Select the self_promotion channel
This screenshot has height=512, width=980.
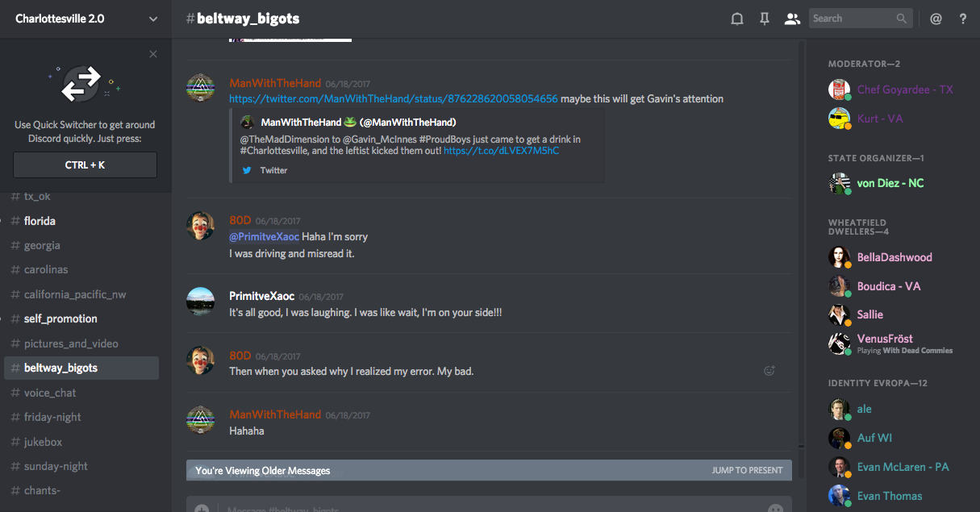click(60, 318)
